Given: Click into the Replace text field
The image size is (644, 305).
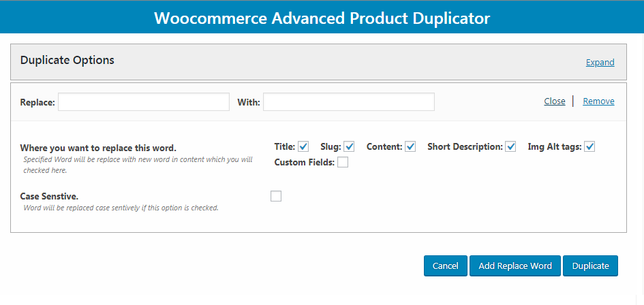Looking at the screenshot, I should 144,102.
